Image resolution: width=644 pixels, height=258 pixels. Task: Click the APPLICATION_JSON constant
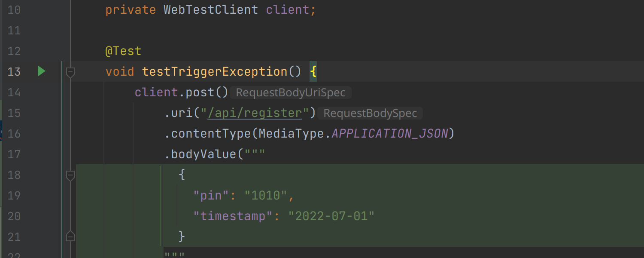(390, 134)
